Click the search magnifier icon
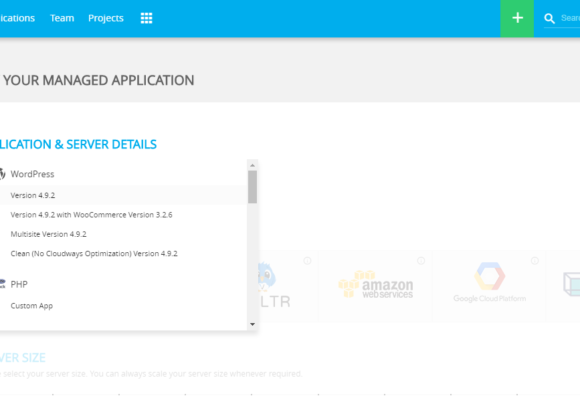 (549, 19)
